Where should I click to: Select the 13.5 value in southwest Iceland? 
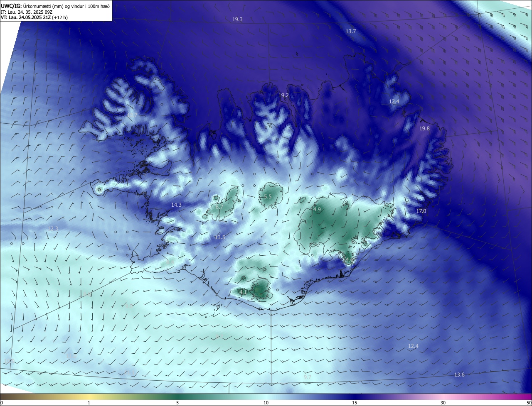[x=220, y=237]
